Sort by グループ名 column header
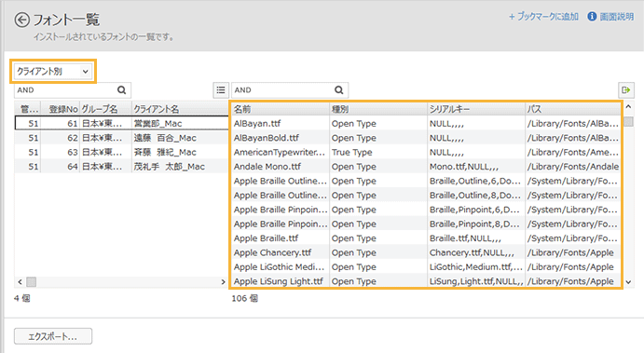The image size is (644, 353). coord(105,109)
